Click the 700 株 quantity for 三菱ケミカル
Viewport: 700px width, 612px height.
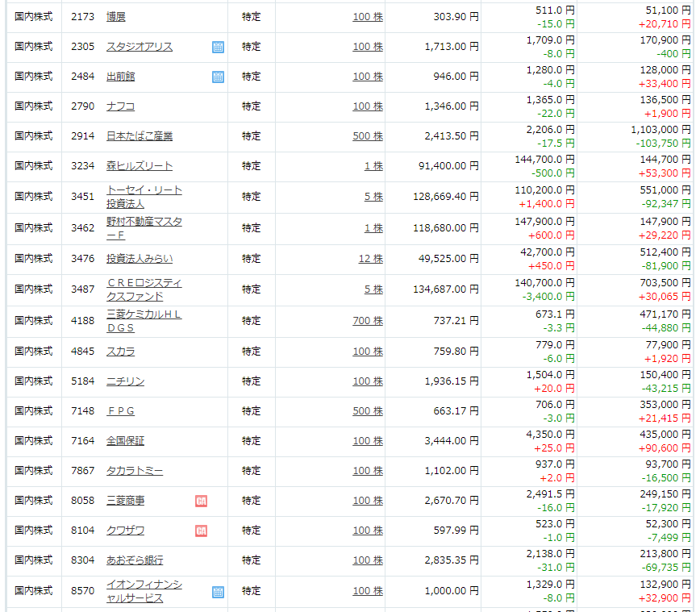[368, 321]
